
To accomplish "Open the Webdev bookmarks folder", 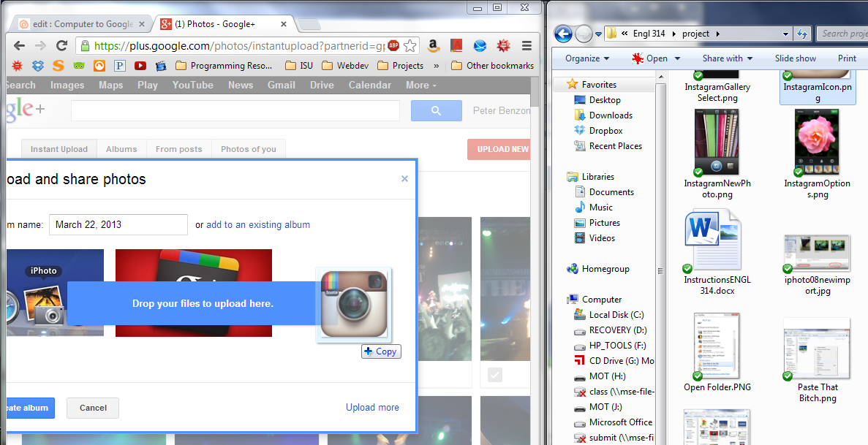I will coord(345,65).
